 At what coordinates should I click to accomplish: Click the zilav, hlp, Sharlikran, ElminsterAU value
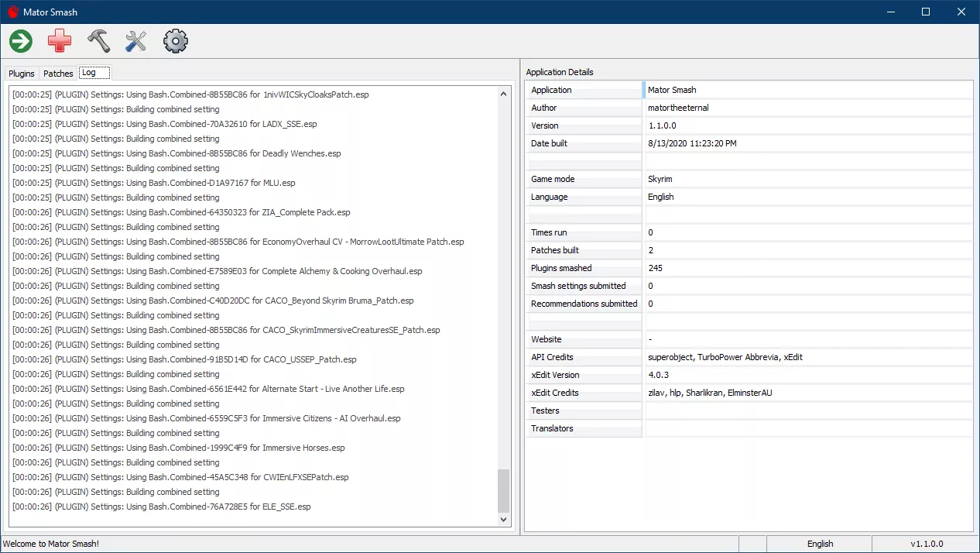(710, 393)
